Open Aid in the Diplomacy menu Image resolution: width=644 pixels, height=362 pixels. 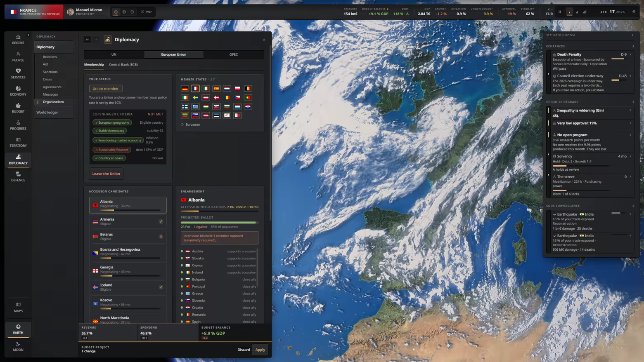click(45, 64)
